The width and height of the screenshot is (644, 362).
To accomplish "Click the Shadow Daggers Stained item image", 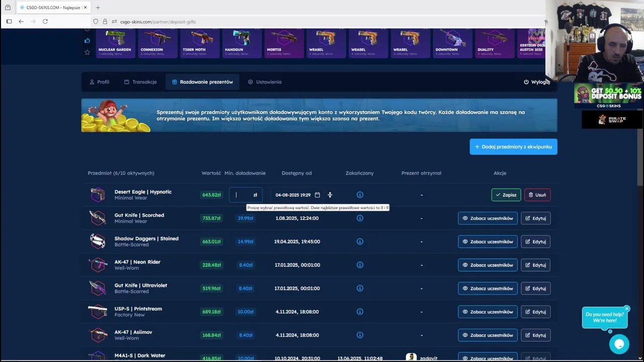I will [x=98, y=241].
